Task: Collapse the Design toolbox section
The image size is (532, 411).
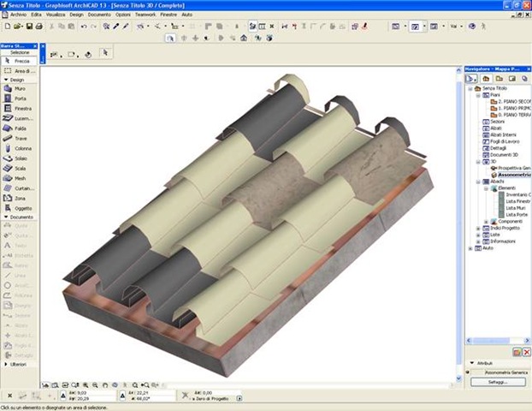Action: (x=6, y=80)
